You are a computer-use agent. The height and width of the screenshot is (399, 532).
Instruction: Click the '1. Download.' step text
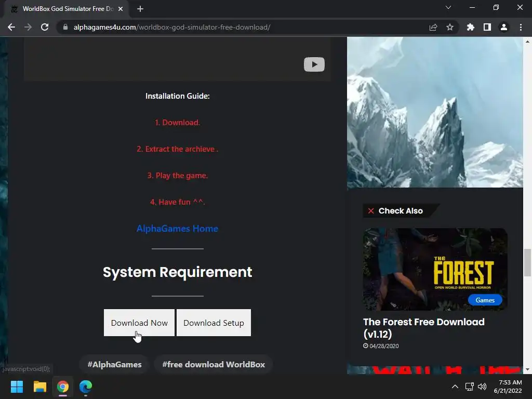[x=178, y=123]
